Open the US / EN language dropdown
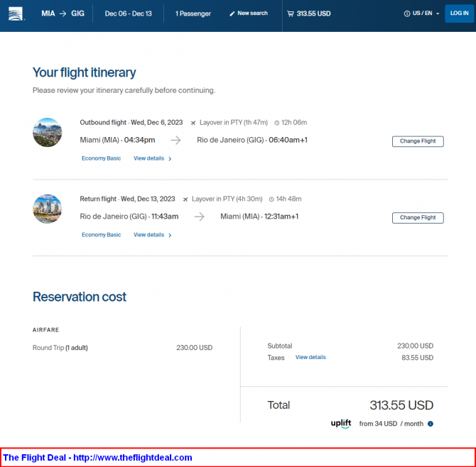Viewport: 476px width, 467px height. [x=422, y=13]
